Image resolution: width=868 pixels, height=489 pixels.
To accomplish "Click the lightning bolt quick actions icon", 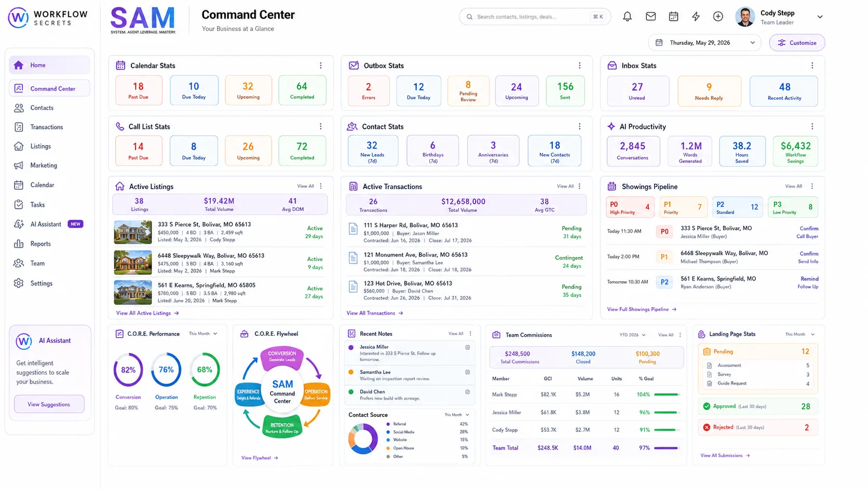I will pyautogui.click(x=696, y=17).
